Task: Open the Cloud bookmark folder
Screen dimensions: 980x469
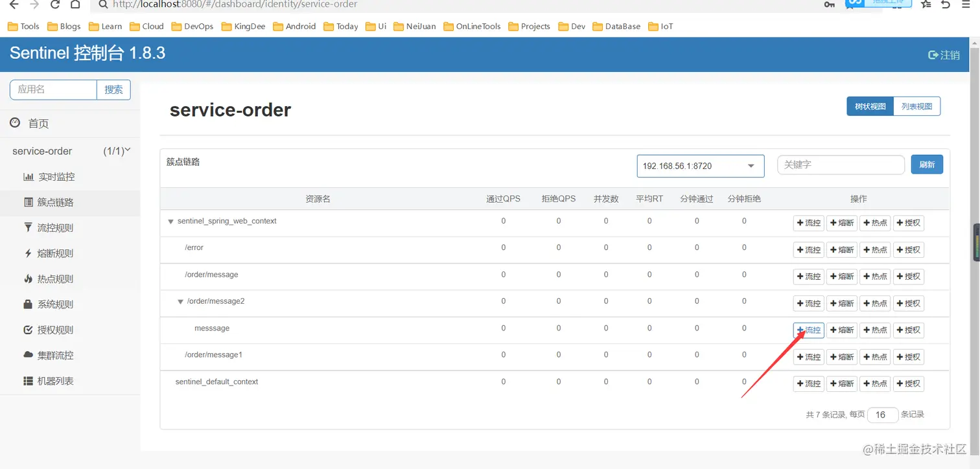Action: tap(146, 27)
